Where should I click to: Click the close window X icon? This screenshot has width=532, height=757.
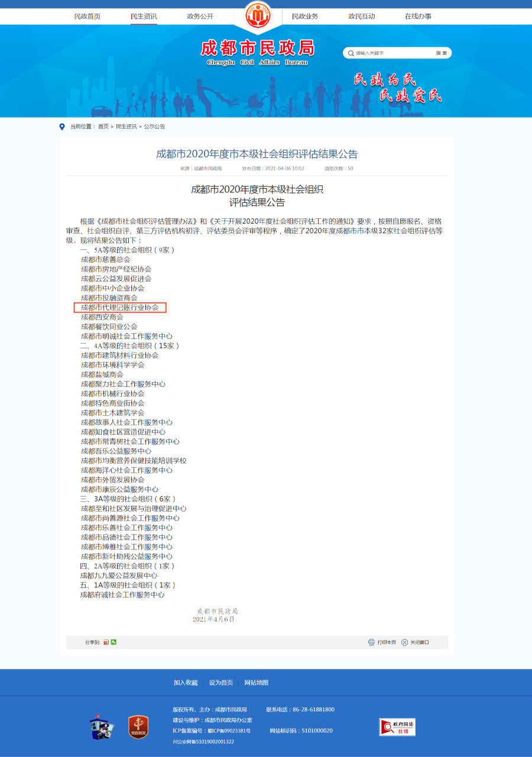coord(404,642)
